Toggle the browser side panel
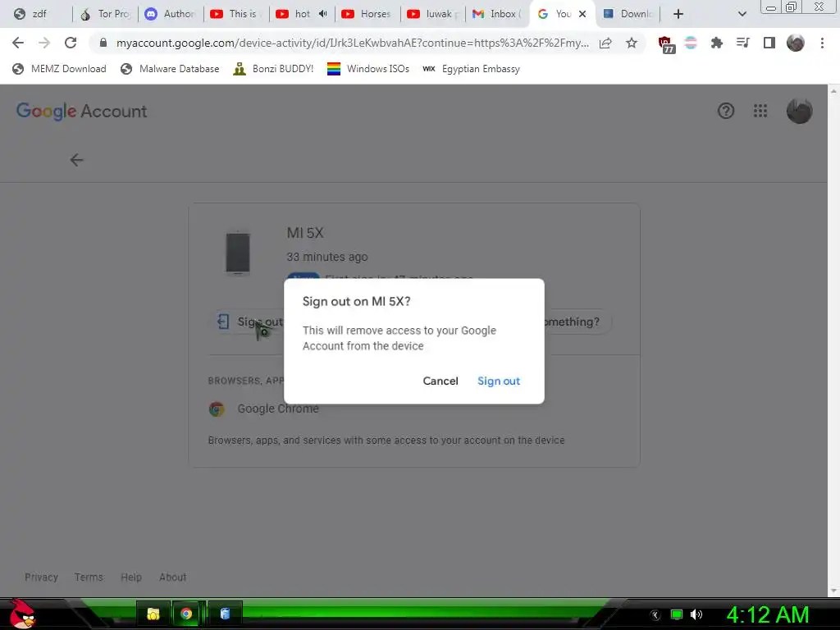This screenshot has height=630, width=840. 769,43
